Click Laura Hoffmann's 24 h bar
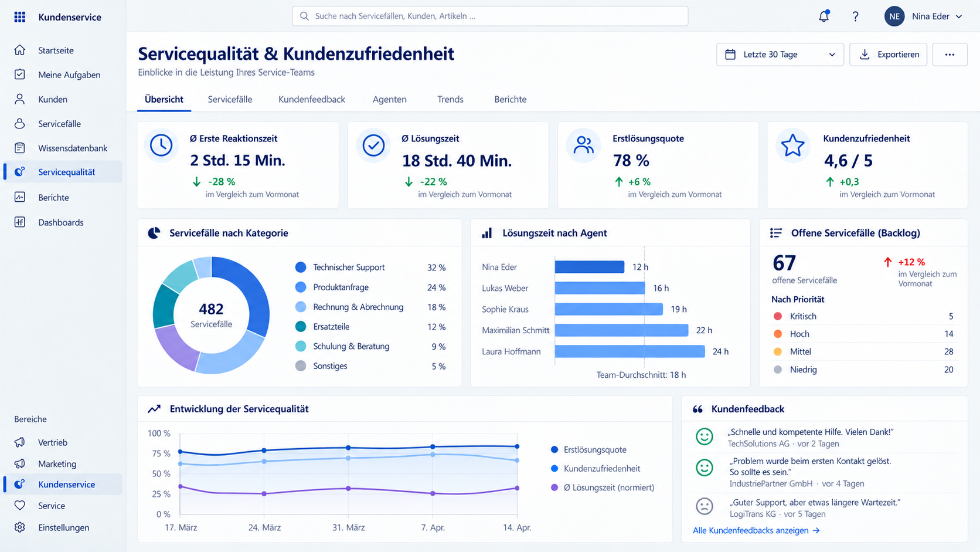This screenshot has width=980, height=552. [630, 351]
